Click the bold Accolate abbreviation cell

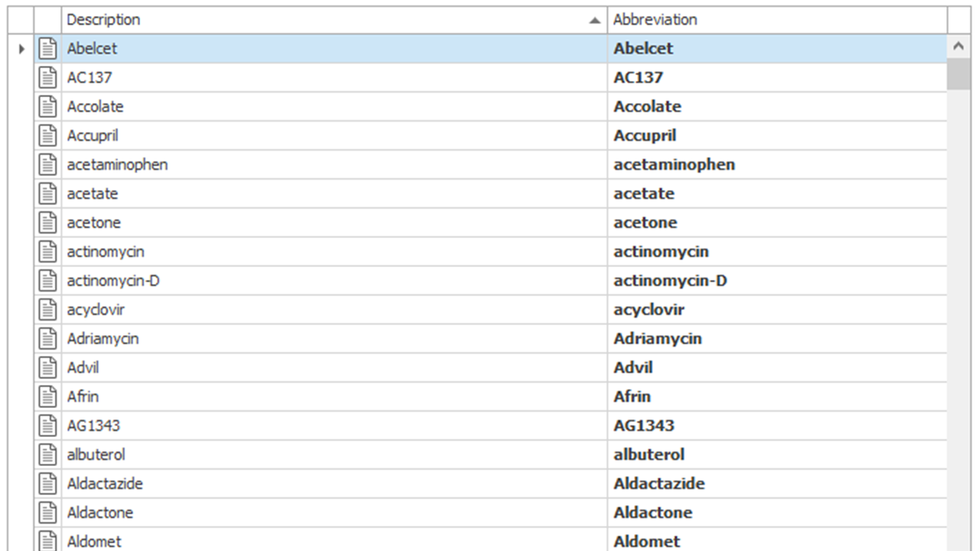(x=777, y=106)
